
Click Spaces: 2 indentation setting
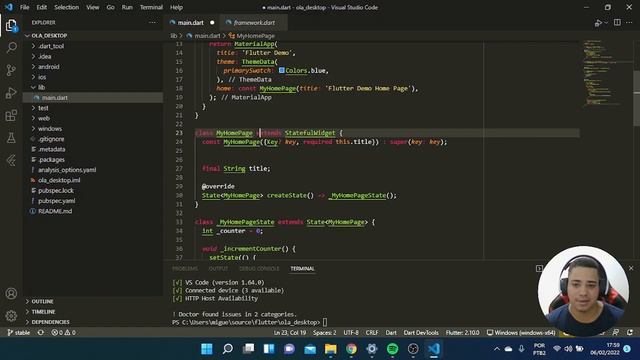(x=324, y=333)
